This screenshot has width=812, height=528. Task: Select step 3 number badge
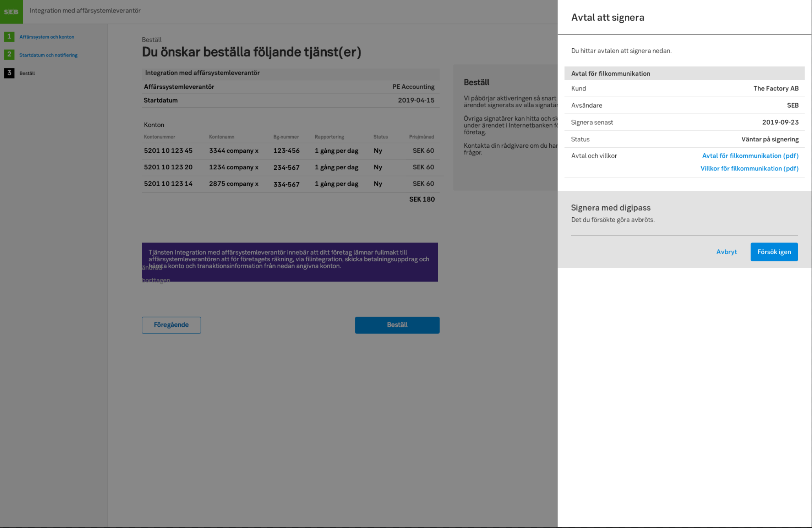(x=9, y=73)
